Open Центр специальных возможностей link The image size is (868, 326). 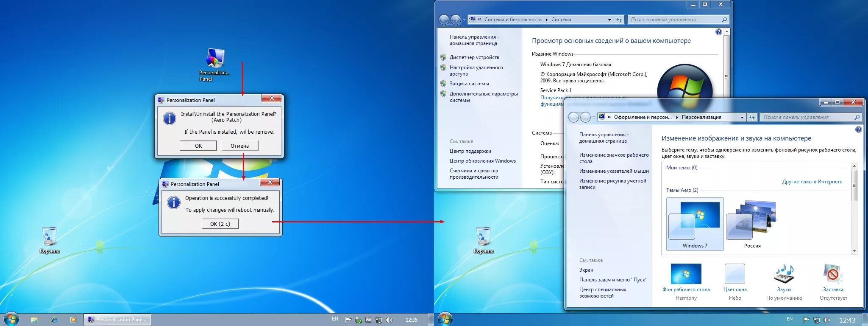click(603, 292)
